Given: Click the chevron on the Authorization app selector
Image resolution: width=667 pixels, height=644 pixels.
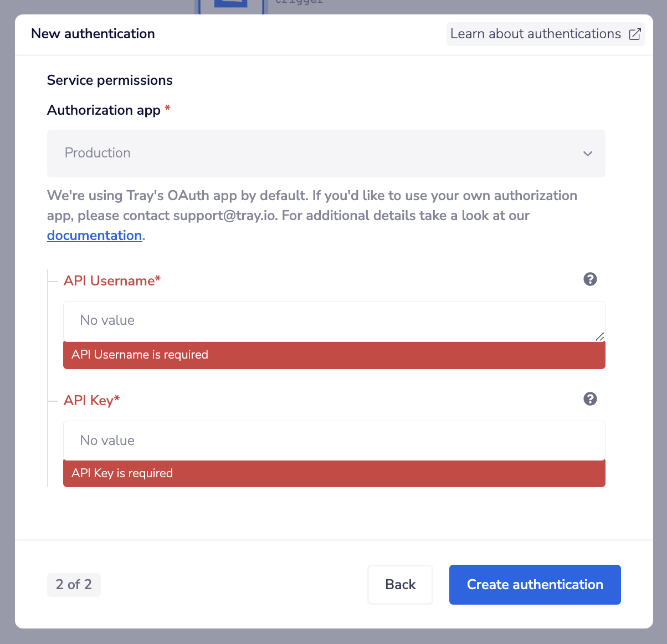Looking at the screenshot, I should click(x=587, y=154).
